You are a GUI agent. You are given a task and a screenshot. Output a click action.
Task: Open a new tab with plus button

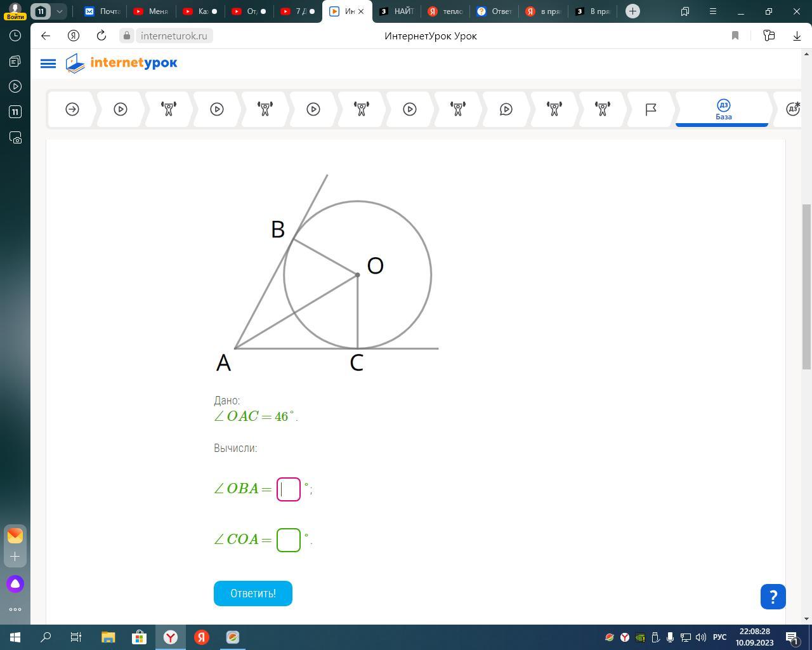pos(632,11)
